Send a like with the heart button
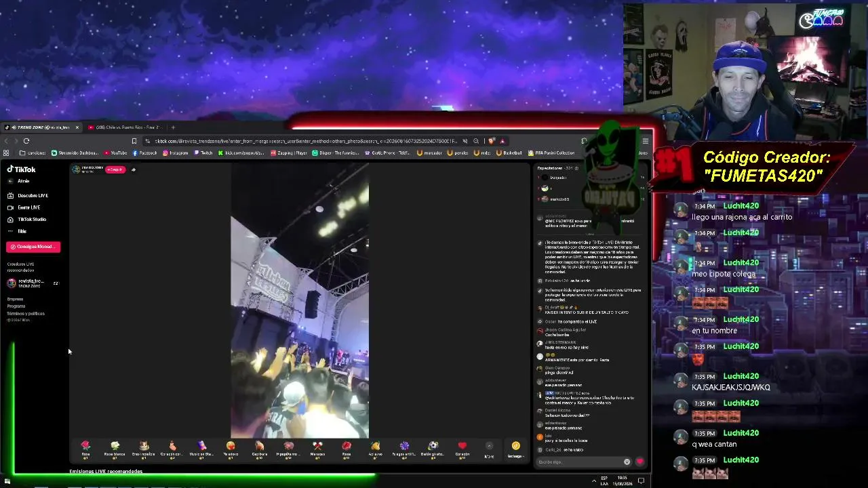868x488 pixels. tap(639, 462)
